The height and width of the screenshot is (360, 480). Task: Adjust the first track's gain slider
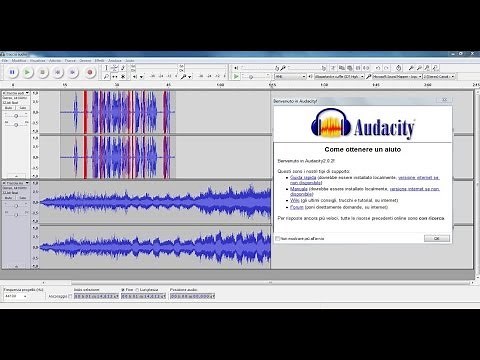point(16,116)
